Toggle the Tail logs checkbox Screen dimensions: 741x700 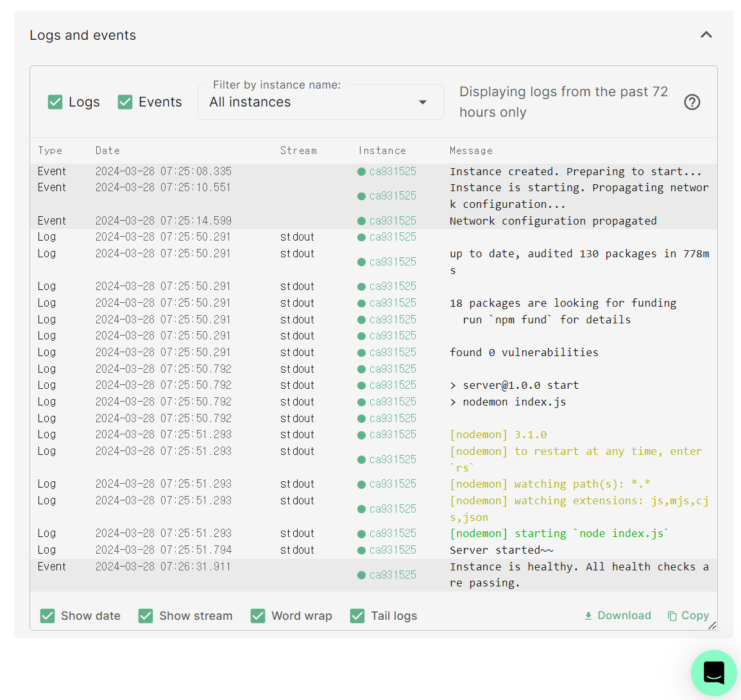(357, 616)
